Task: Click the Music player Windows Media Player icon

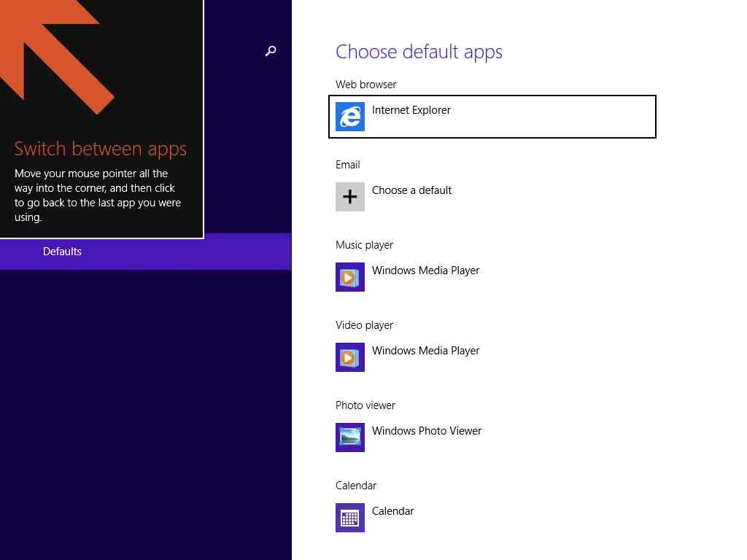Action: coord(350,277)
